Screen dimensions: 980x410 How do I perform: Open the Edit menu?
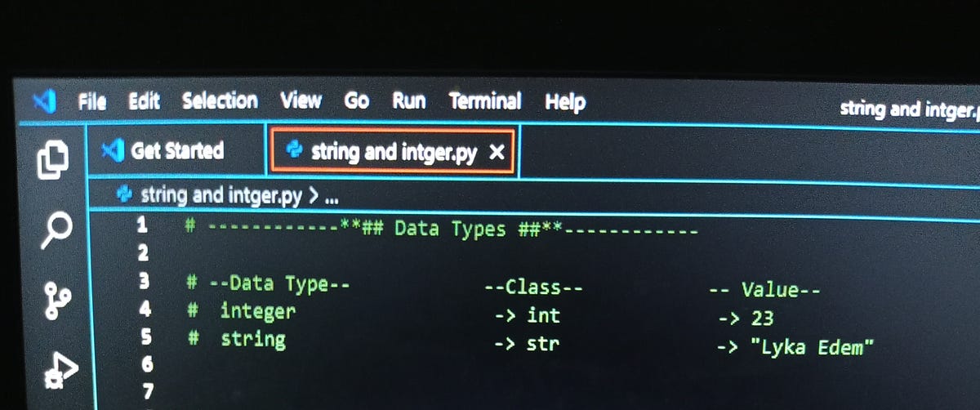[144, 101]
